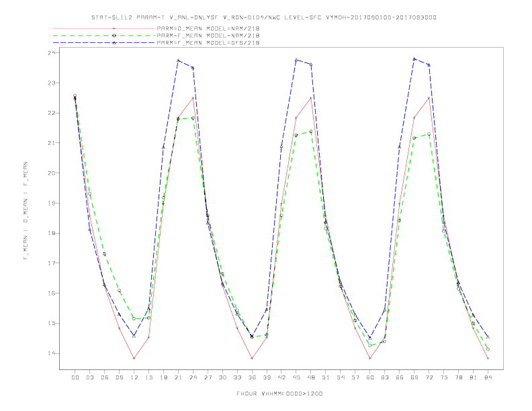Select legend entry PARM=O_MEAN MODEL=NAM/218

coord(208,28)
